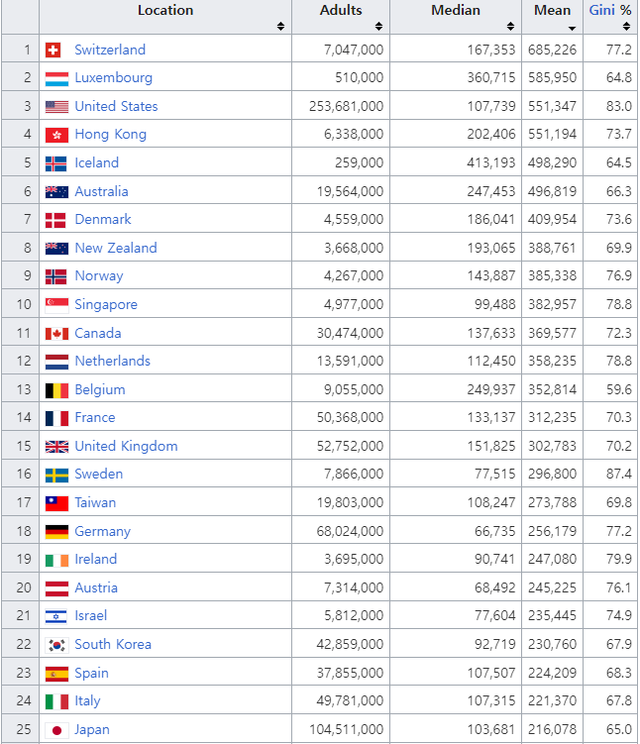This screenshot has width=640, height=744.
Task: Click the United States flag icon
Action: click(56, 107)
